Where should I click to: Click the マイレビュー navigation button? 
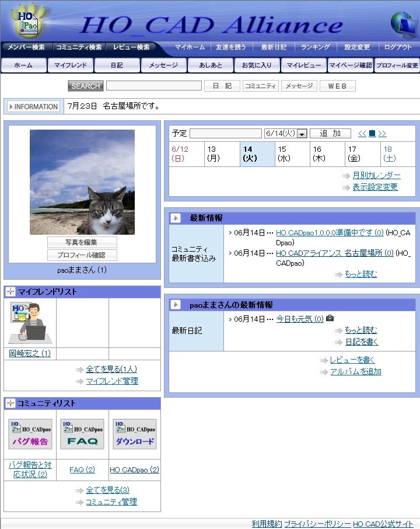pyautogui.click(x=304, y=65)
